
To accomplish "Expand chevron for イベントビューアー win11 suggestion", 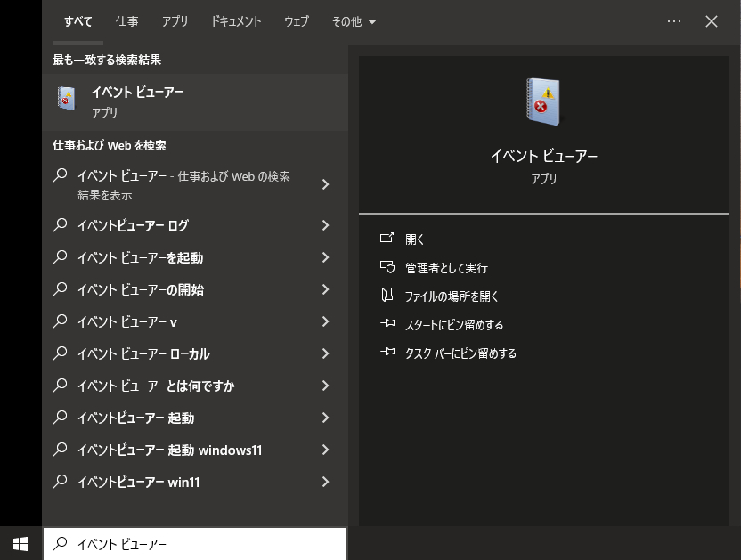I will click(325, 483).
